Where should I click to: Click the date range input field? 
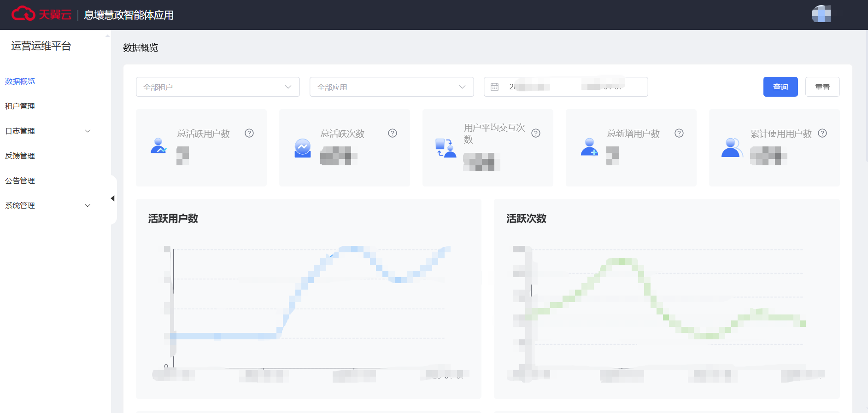(571, 87)
